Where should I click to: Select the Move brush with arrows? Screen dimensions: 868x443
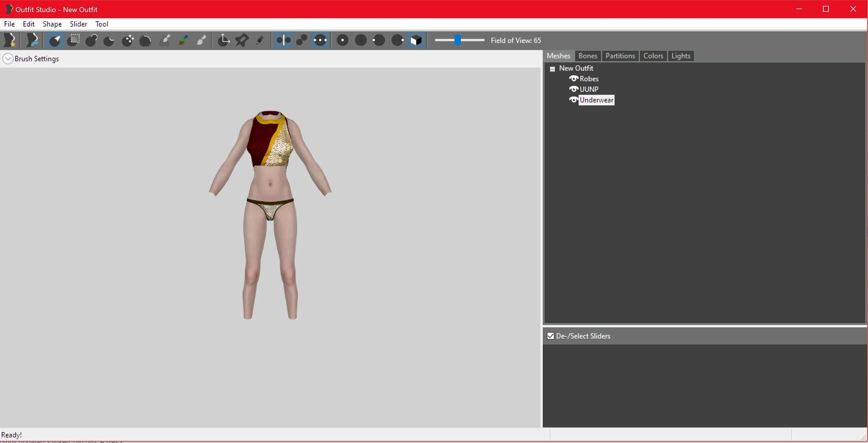128,40
